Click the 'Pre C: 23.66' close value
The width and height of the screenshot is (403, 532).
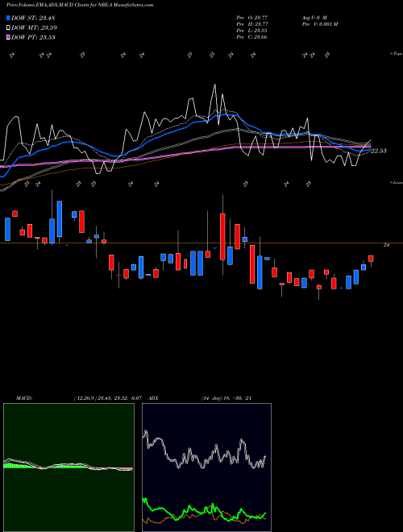(252, 37)
